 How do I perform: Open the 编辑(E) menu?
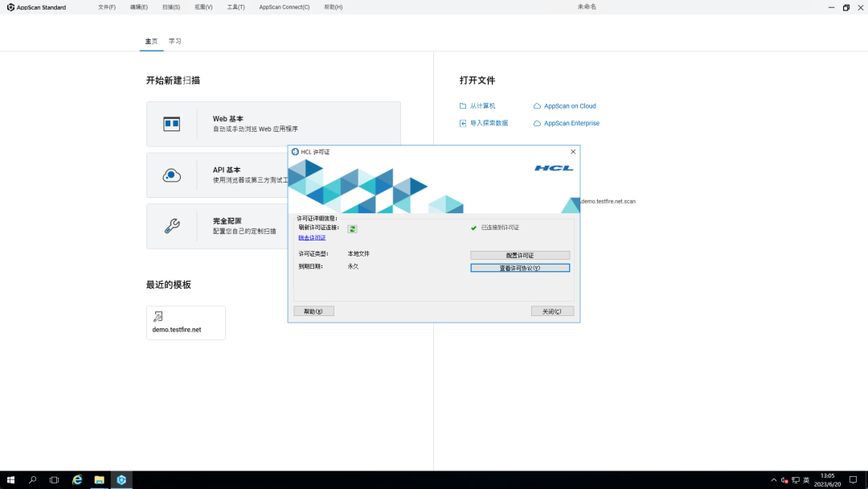(x=139, y=7)
